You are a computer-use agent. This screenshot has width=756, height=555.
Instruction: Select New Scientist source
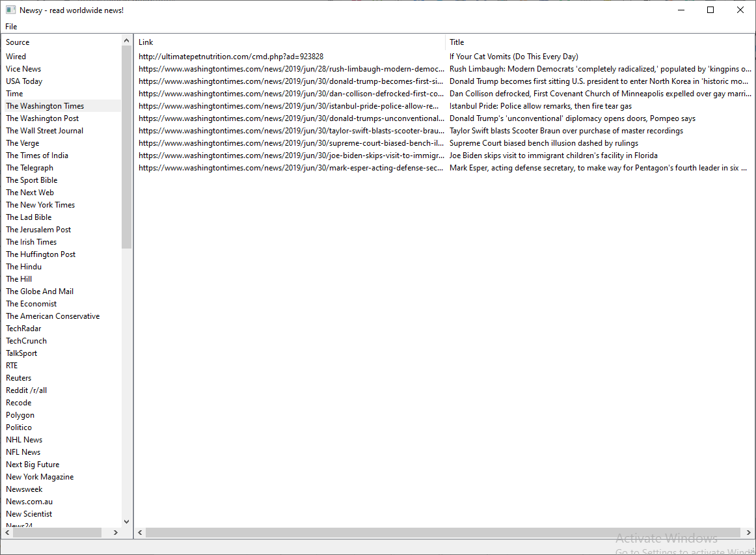[x=29, y=515]
